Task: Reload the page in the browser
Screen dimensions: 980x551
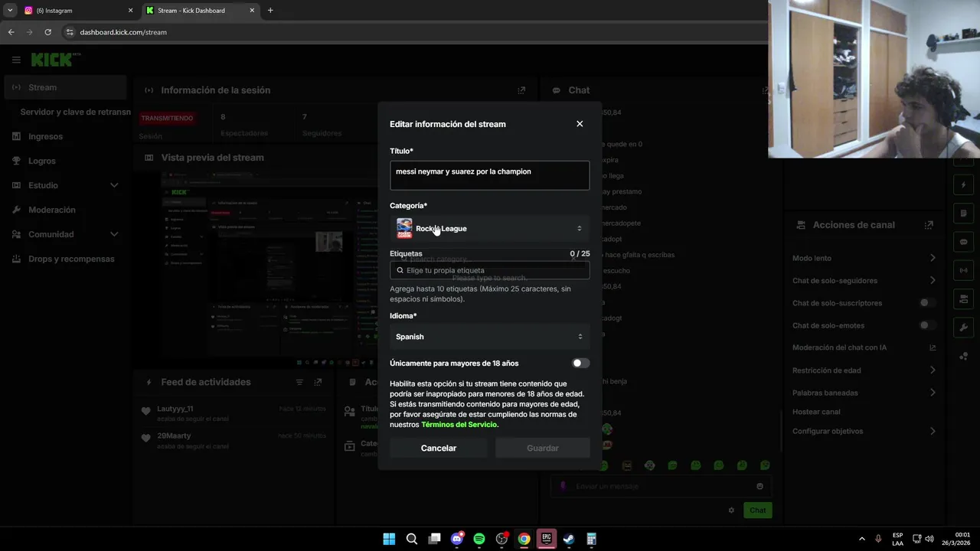Action: click(47, 32)
